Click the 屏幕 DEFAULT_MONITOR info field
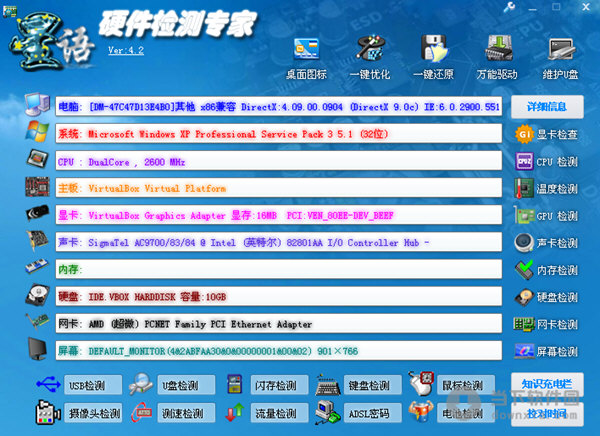Image resolution: width=600 pixels, height=436 pixels. tap(279, 351)
